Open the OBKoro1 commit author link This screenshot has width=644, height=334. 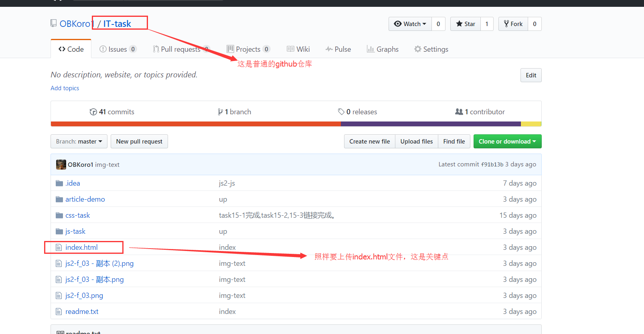pos(80,164)
